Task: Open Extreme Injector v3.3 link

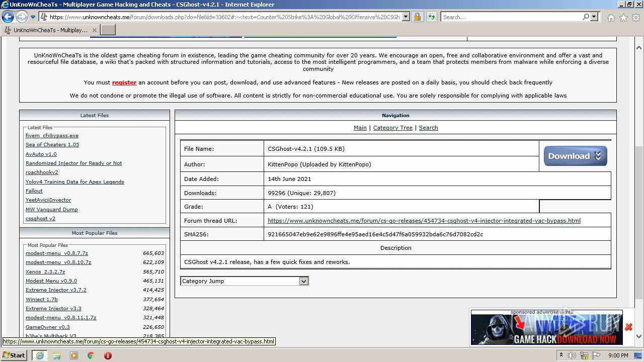Action: click(x=53, y=309)
